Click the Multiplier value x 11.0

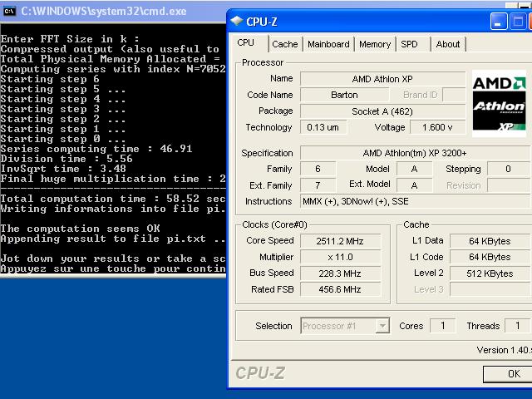[x=340, y=257]
